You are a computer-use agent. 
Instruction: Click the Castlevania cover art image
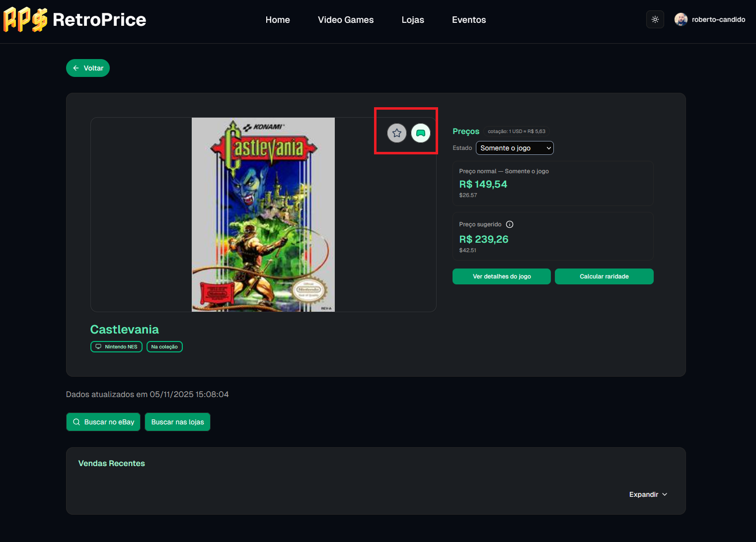pyautogui.click(x=263, y=214)
